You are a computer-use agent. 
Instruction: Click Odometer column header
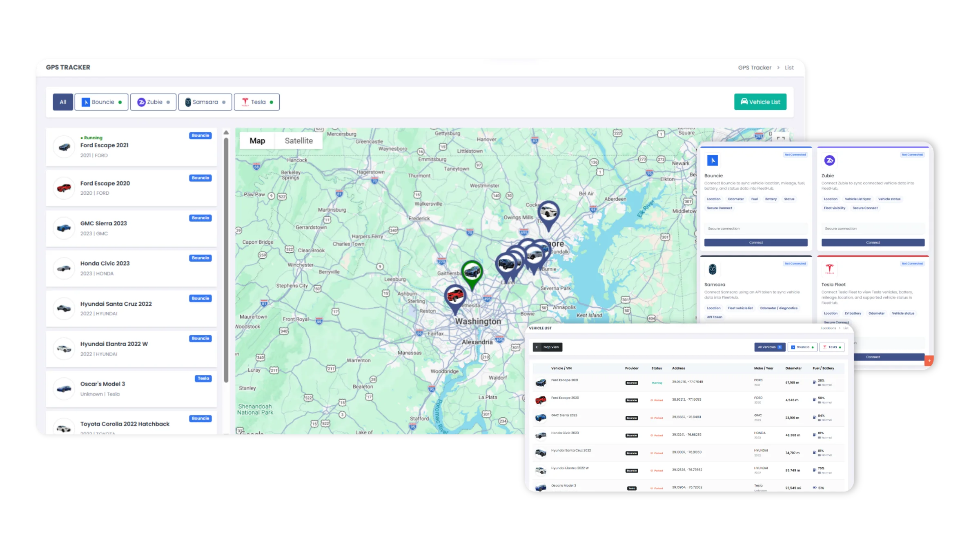[793, 368]
